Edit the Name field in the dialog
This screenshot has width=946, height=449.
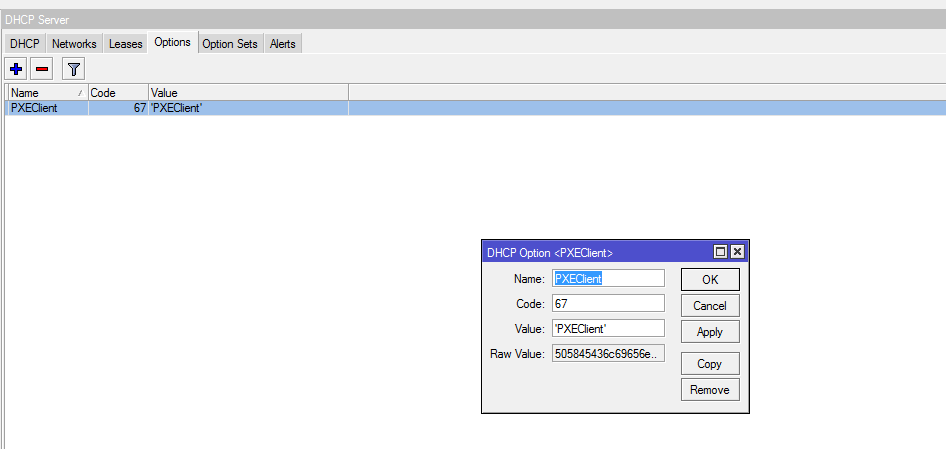[x=608, y=278]
